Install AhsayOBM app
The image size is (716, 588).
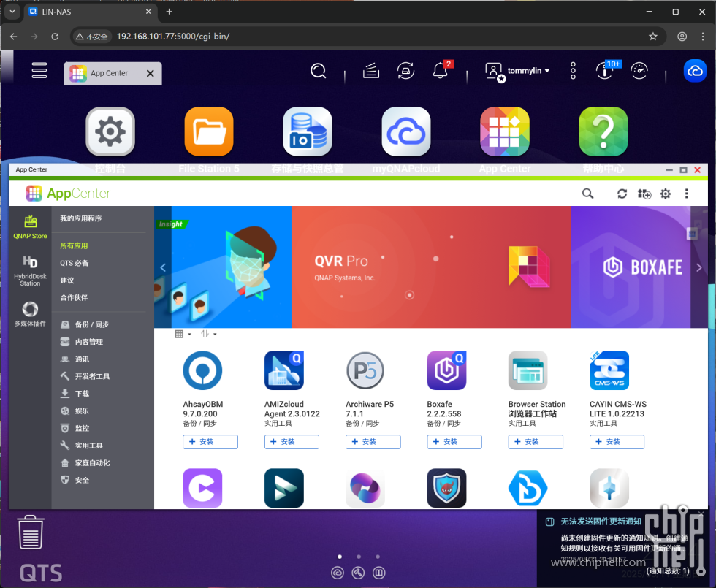(210, 442)
